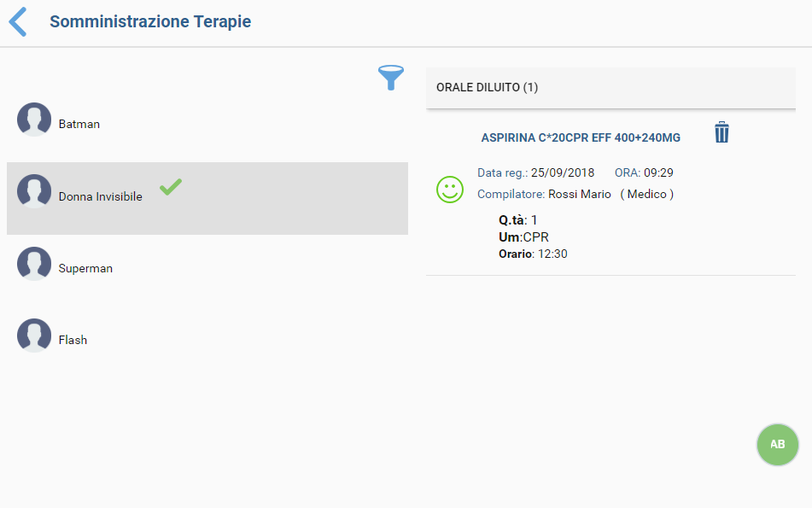
Task: Delete the Aspirina therapy with trash icon
Action: 721,132
